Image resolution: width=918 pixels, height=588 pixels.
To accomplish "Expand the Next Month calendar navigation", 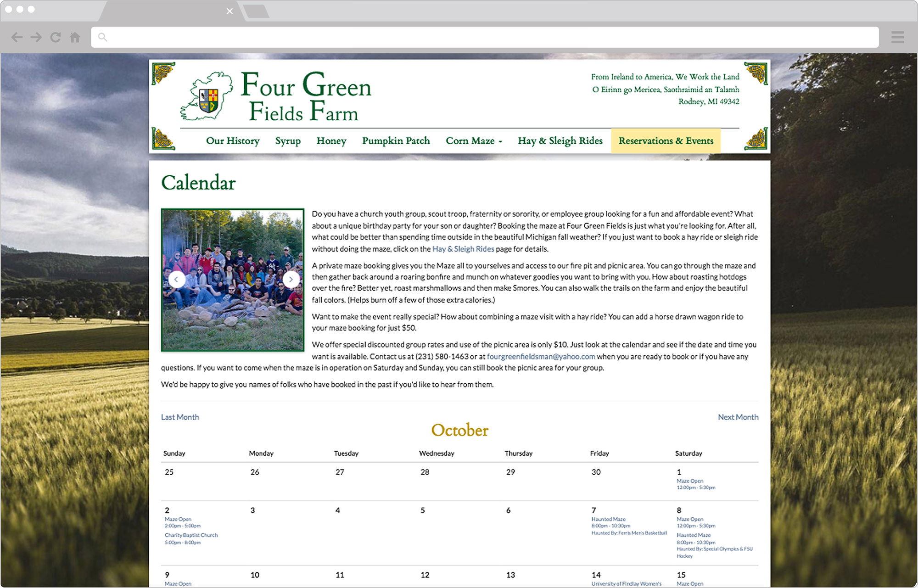I will click(x=737, y=417).
